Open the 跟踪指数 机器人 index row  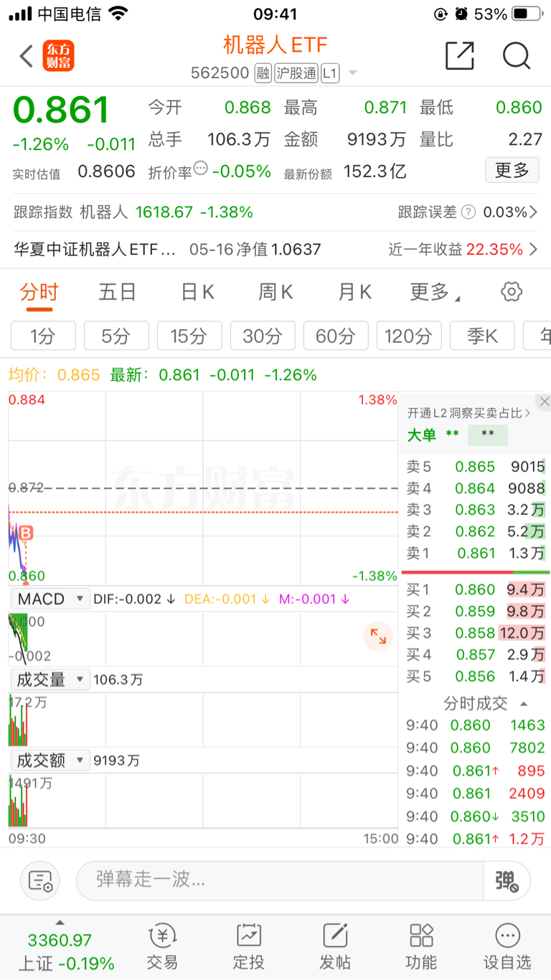[x=133, y=212]
